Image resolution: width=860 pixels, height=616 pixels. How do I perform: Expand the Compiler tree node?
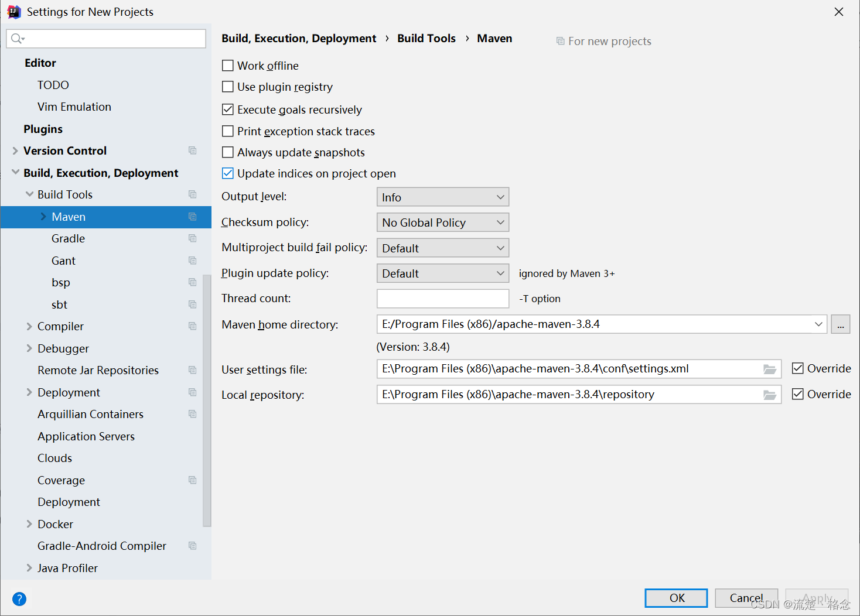coord(29,326)
